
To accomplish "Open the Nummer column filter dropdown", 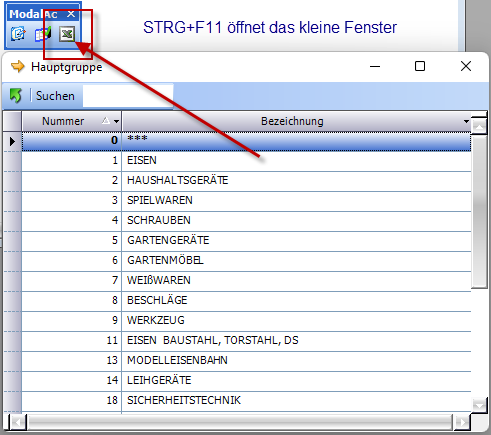I will click(x=116, y=121).
